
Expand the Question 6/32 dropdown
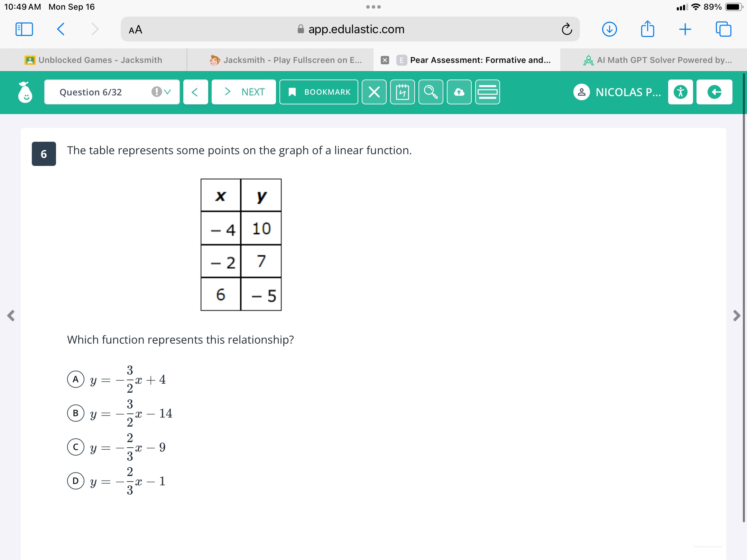point(112,92)
